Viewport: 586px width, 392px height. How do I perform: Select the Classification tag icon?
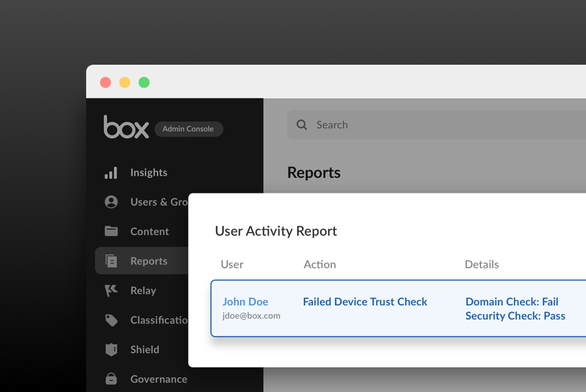[112, 320]
